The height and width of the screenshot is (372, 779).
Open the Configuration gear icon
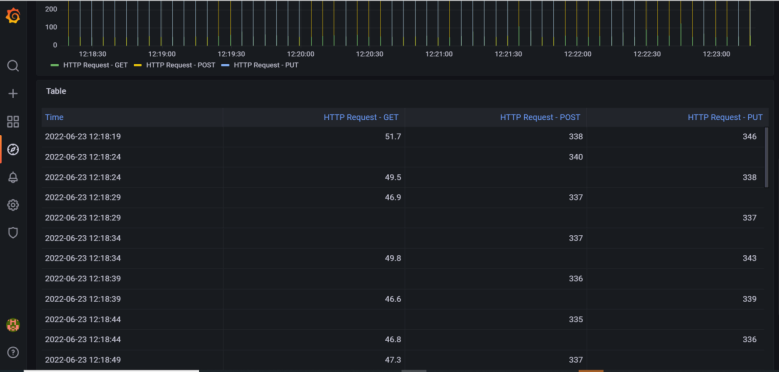[13, 205]
